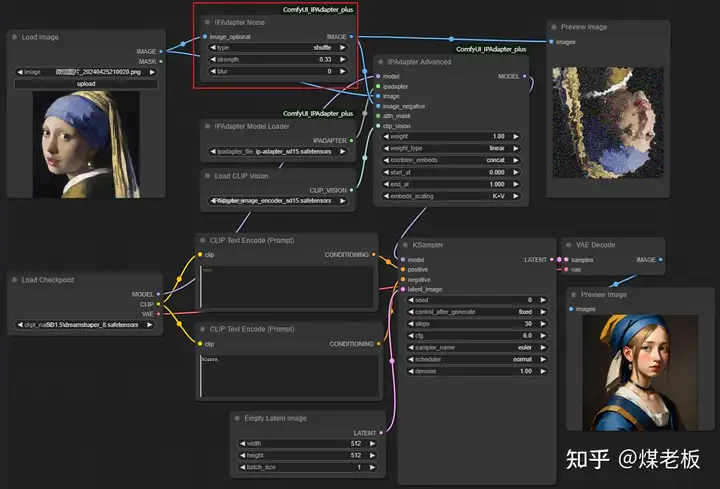Viewport: 720px width, 489px height.
Task: Open the sampler_name euler dropdown
Action: pyautogui.click(x=477, y=348)
